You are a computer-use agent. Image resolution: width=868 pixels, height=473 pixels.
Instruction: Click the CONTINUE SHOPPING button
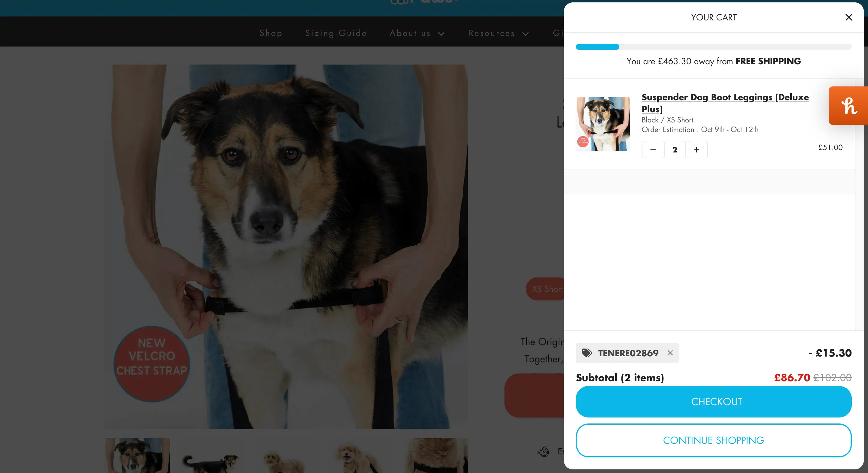(713, 440)
